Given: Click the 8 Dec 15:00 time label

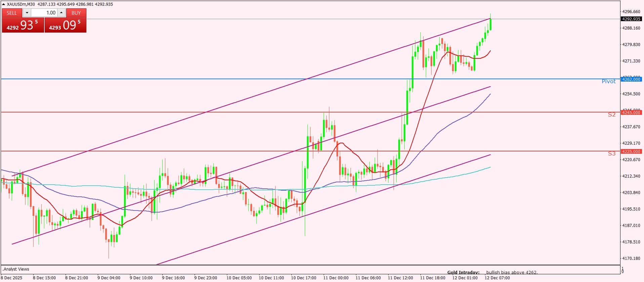Looking at the screenshot, I should [x=44, y=278].
